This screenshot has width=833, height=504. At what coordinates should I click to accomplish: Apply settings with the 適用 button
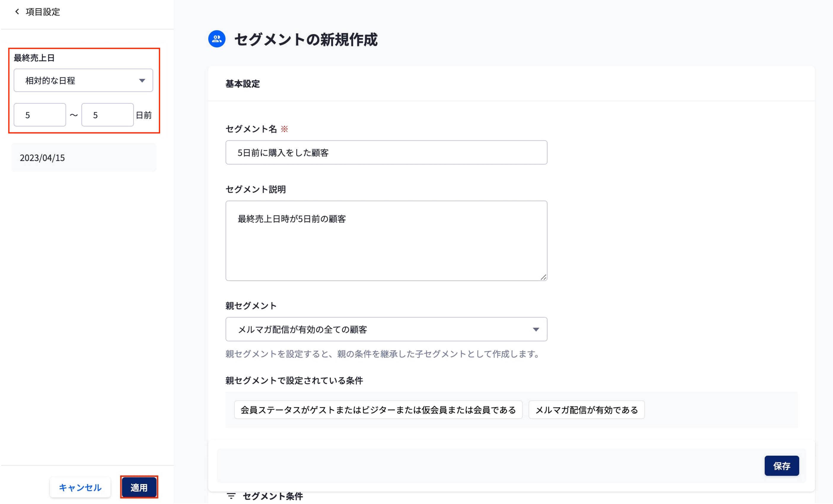[x=139, y=488]
